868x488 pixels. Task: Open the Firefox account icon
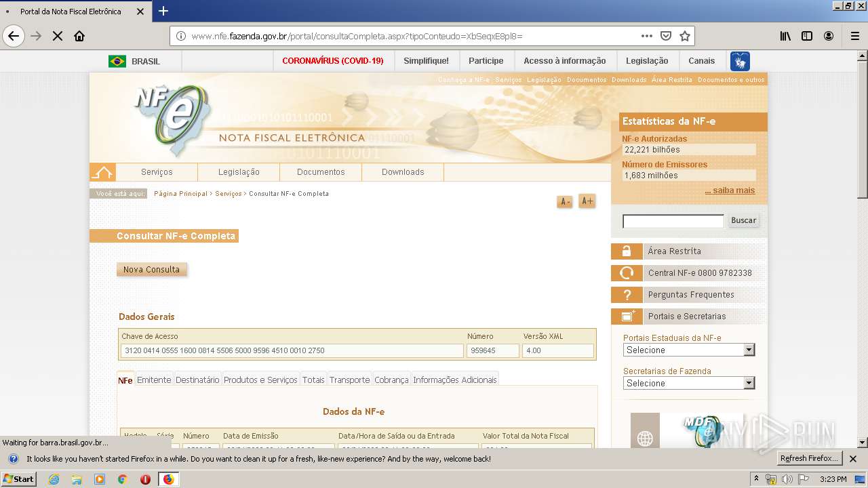pos(829,36)
